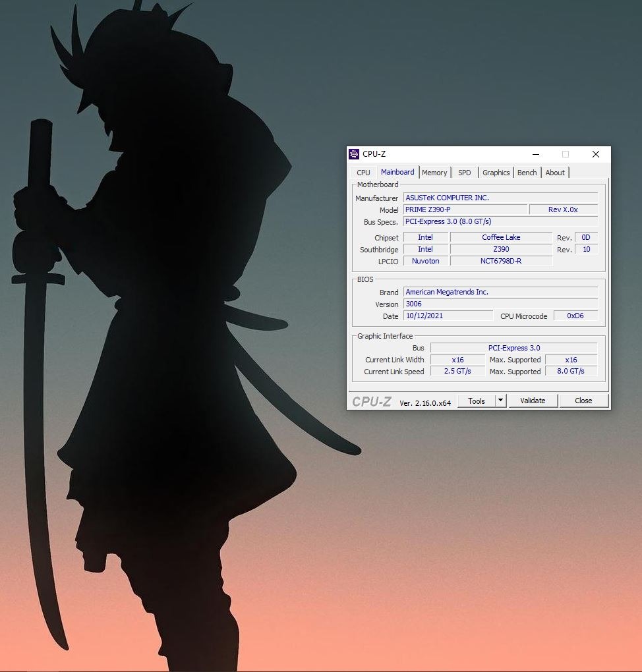
Task: Open the Memory tab
Action: [434, 173]
